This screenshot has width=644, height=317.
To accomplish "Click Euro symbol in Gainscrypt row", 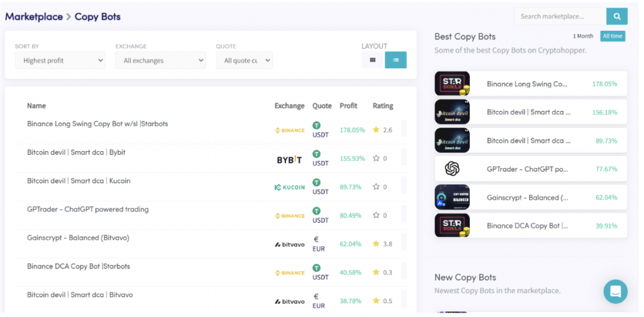I will click(316, 240).
